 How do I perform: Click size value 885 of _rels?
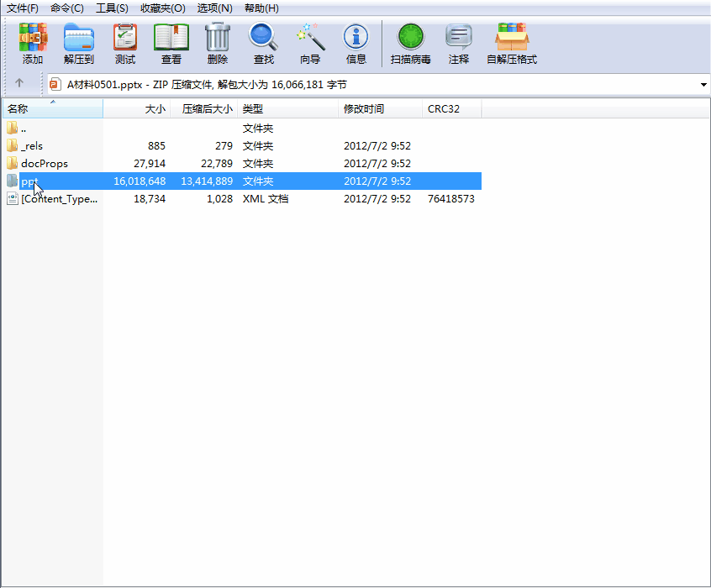coord(156,145)
